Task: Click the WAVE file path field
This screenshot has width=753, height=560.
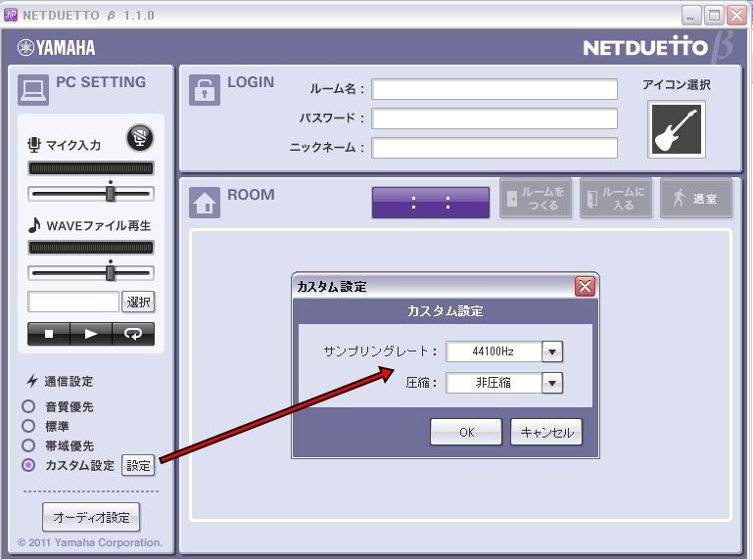Action: pyautogui.click(x=73, y=302)
